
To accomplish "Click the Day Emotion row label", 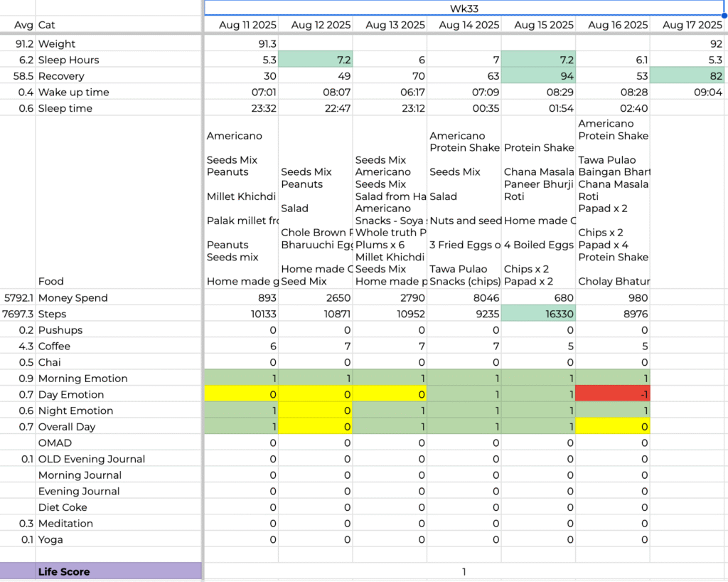I will click(x=71, y=395).
